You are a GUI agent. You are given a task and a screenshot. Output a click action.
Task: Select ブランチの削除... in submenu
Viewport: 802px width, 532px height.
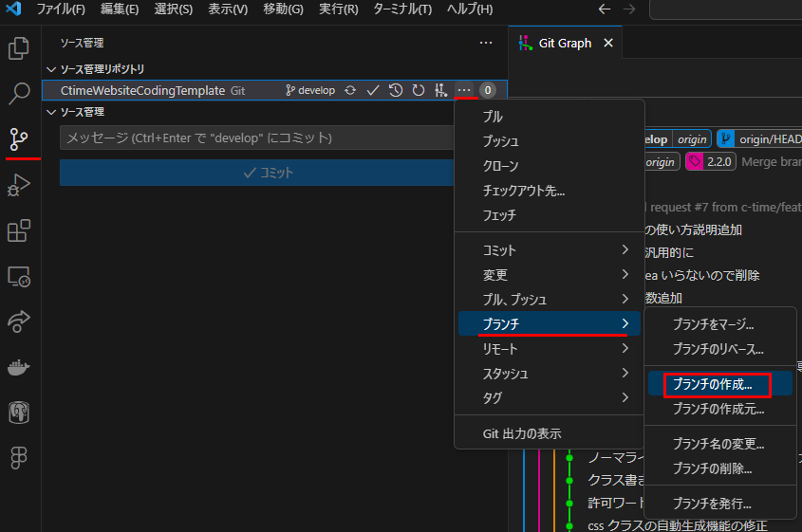tap(720, 468)
